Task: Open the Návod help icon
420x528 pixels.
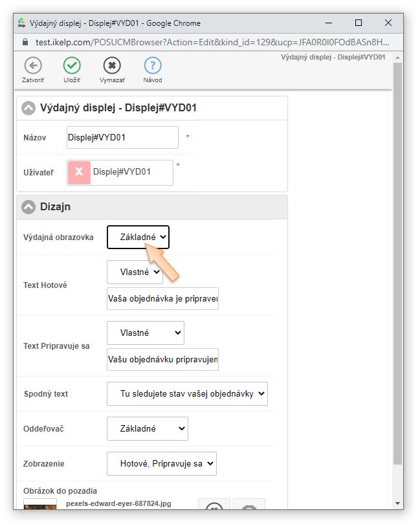Action: [153, 65]
